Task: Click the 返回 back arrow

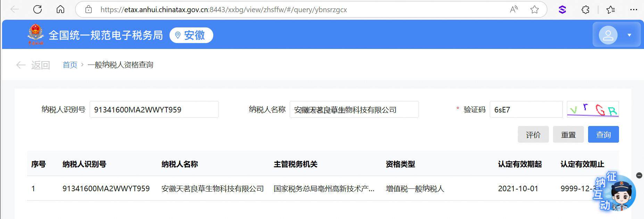Action: 21,65
